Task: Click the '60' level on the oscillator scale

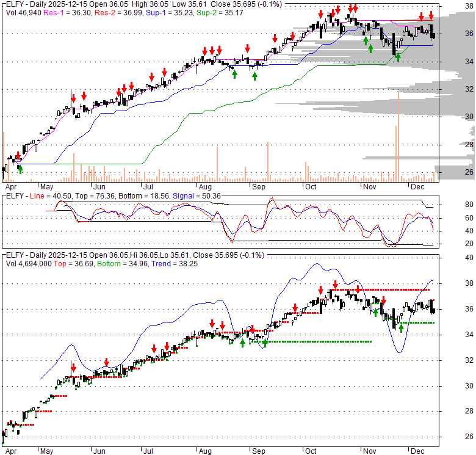Action: 469,218
